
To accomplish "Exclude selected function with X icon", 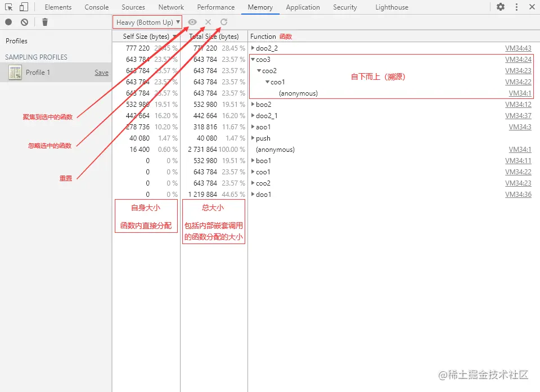I will point(208,22).
